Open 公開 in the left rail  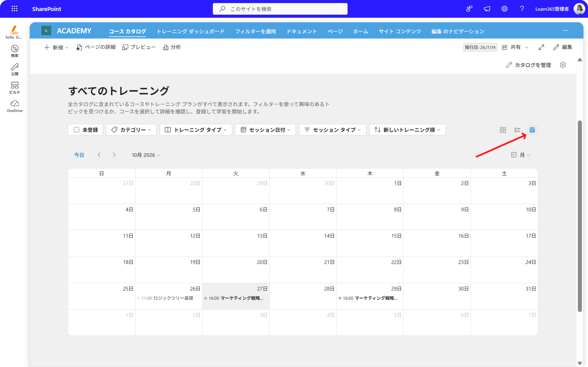pyautogui.click(x=15, y=69)
